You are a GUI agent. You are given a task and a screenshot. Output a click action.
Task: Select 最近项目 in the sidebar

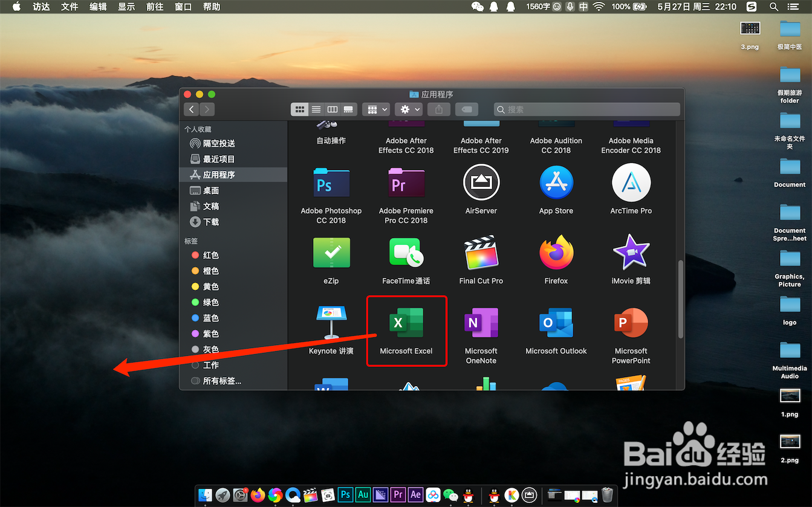233,159
